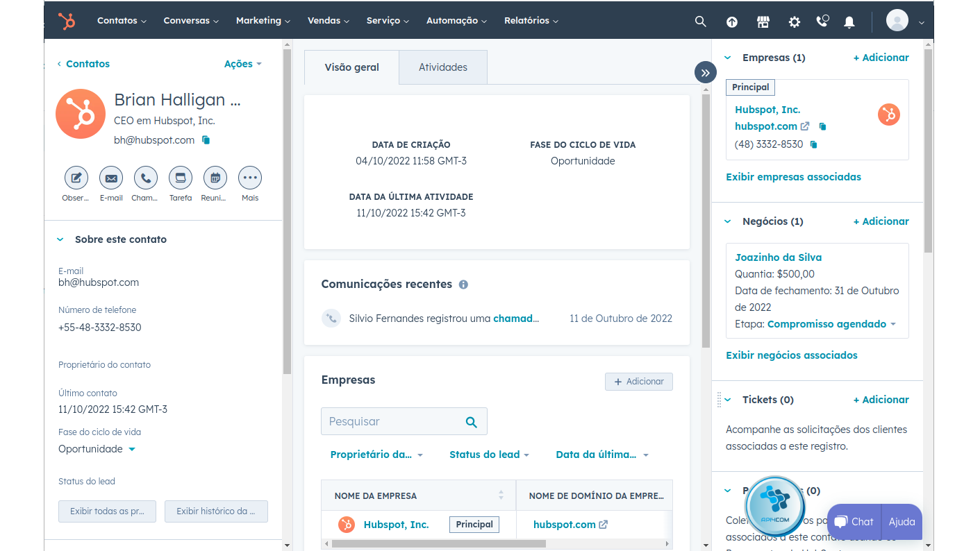The height and width of the screenshot is (551, 980).
Task: Create a task with the Tarefa icon
Action: [x=181, y=178]
